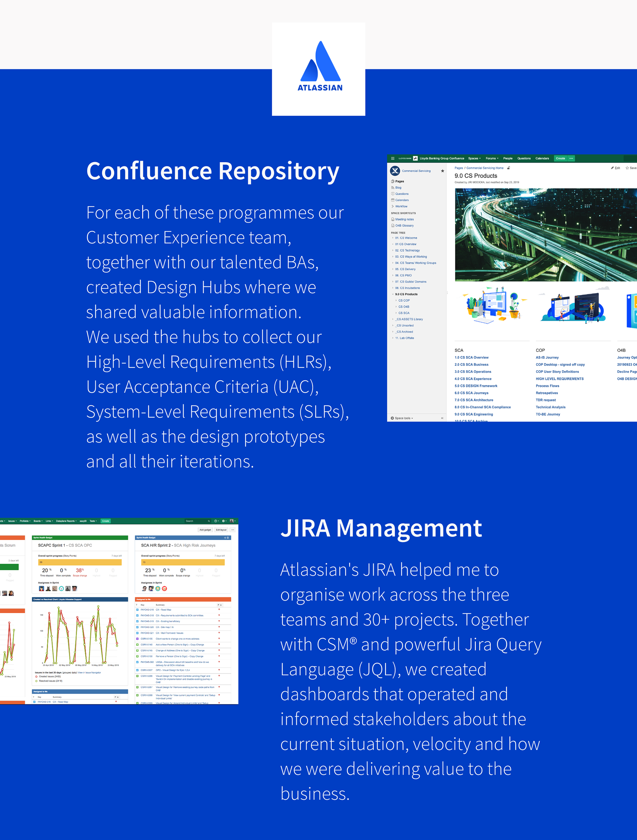Screen dimensions: 637x840
Task: Click the Commercial Servicing space avatar
Action: tap(395, 171)
